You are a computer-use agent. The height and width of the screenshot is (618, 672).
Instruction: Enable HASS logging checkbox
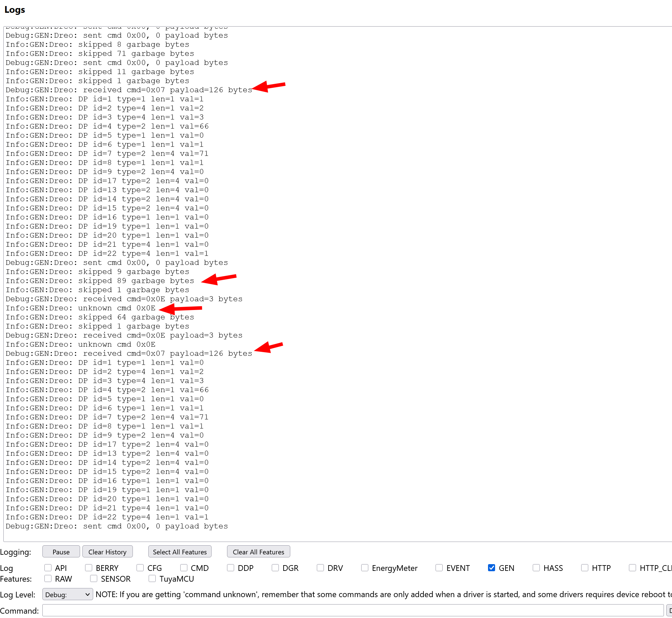536,568
